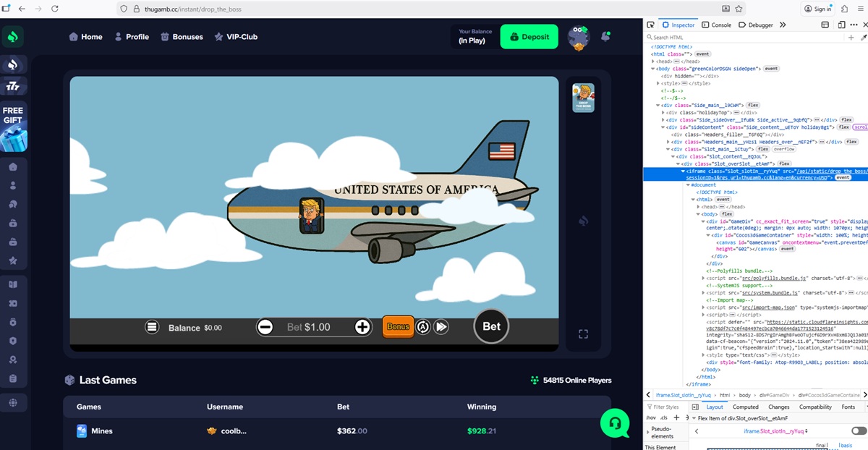
Task: Switch to the Console tab
Action: (716, 25)
